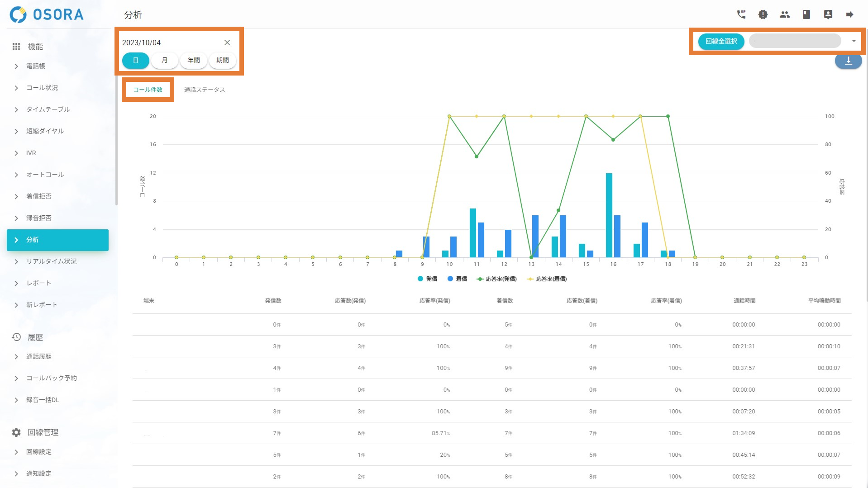This screenshot has width=868, height=488.
Task: Open the bookmark book icon
Action: [x=806, y=14]
